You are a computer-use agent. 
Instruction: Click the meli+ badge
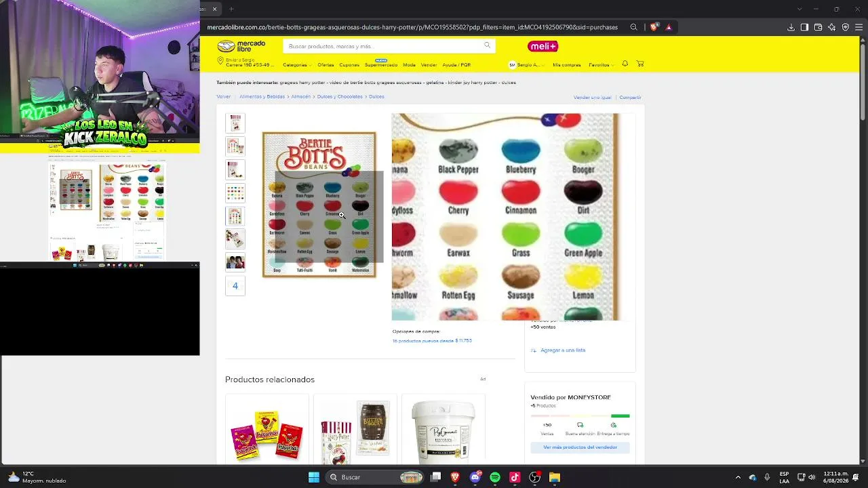coord(542,46)
